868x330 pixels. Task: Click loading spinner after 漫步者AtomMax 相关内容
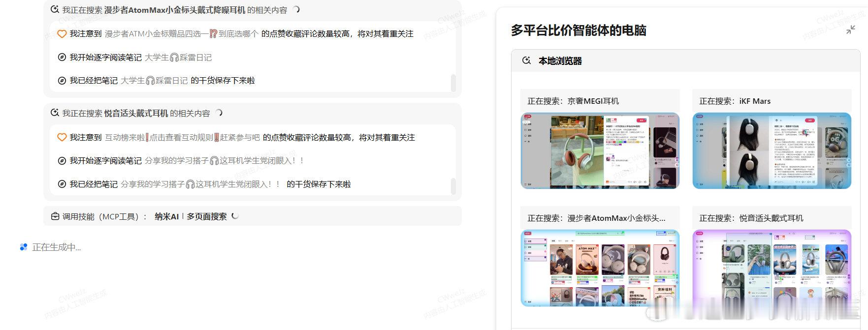tap(296, 9)
